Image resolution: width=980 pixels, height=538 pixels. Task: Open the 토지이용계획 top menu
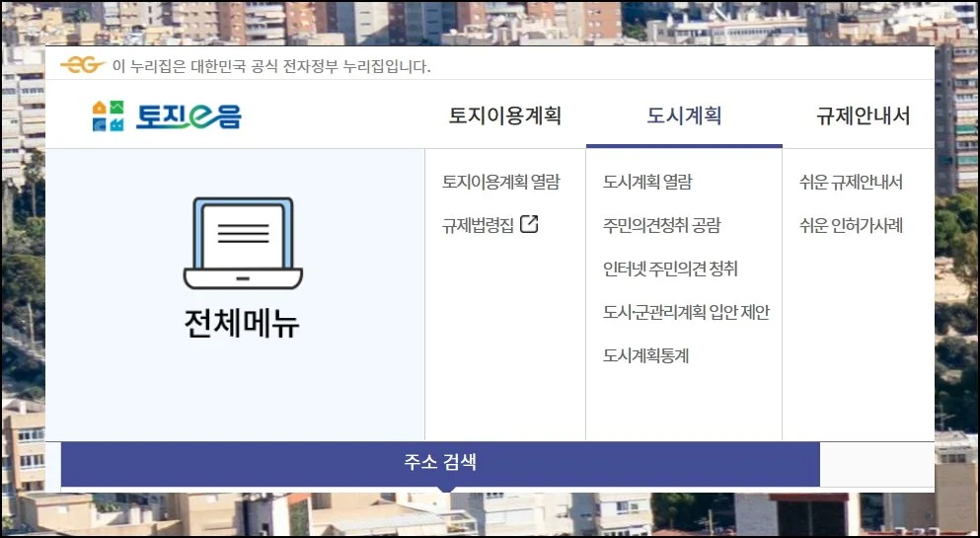(x=504, y=115)
